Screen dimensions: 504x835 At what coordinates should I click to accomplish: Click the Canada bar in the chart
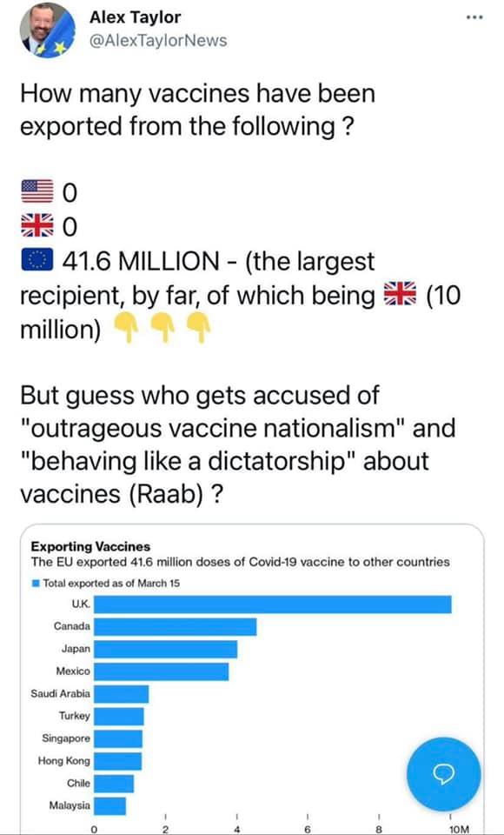[175, 627]
